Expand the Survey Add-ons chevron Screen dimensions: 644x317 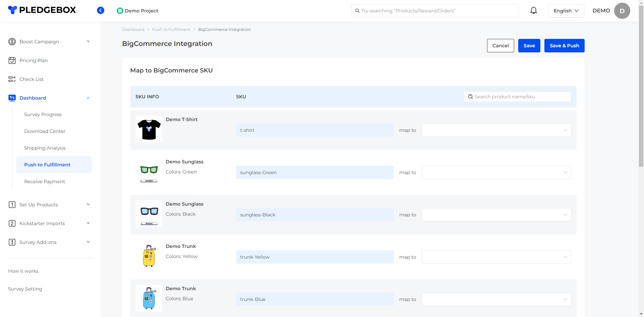88,242
